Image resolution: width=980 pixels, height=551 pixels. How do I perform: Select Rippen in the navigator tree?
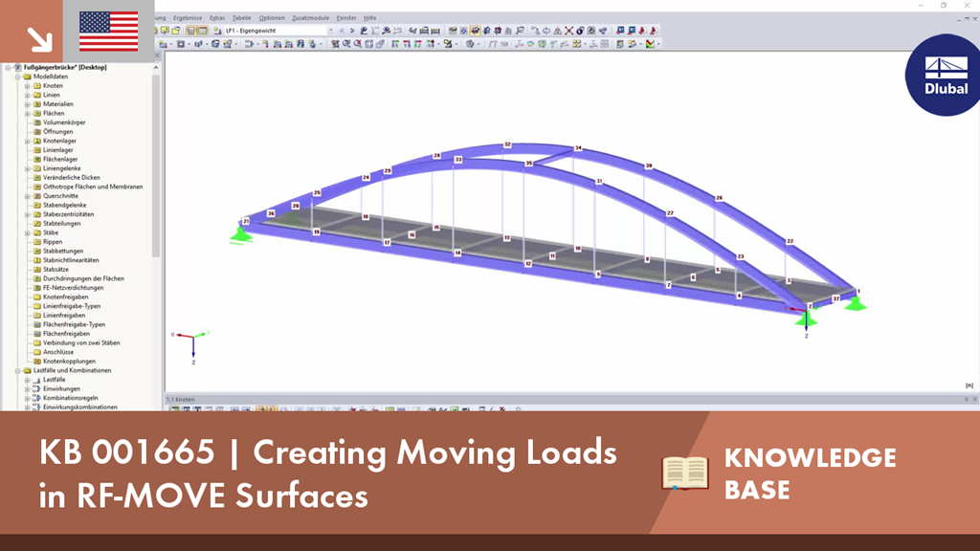(x=53, y=242)
